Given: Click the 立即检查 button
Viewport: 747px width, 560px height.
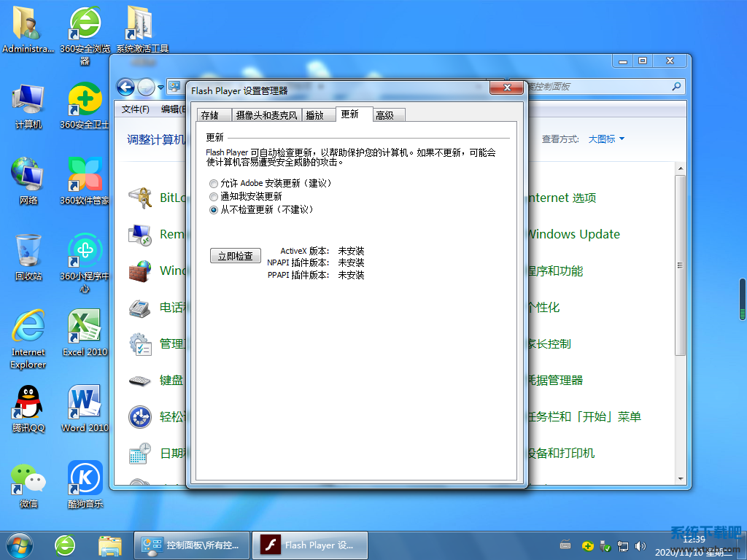Looking at the screenshot, I should click(235, 255).
